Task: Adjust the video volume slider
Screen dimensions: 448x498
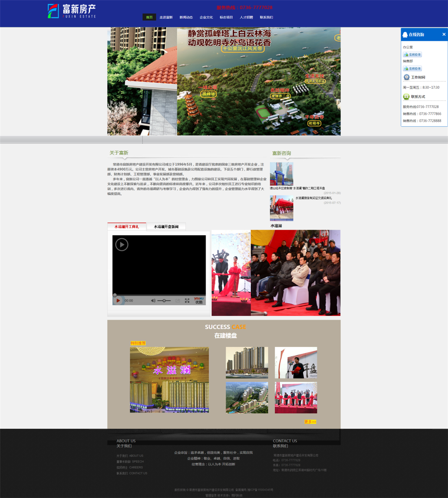Action: pyautogui.click(x=164, y=301)
